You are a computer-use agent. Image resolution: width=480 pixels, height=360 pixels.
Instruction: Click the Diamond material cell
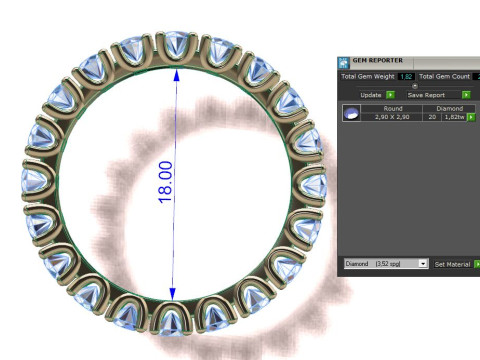point(449,109)
